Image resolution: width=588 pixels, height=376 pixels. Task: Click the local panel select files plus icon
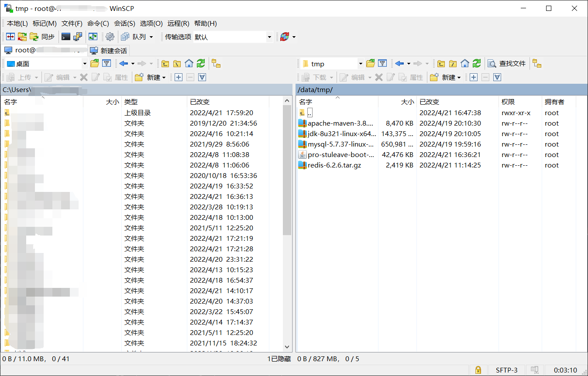178,77
